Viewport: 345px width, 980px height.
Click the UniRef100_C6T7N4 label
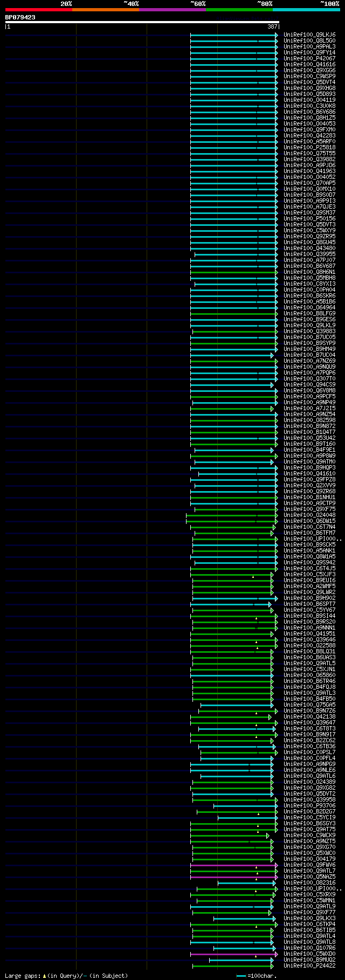click(x=309, y=527)
